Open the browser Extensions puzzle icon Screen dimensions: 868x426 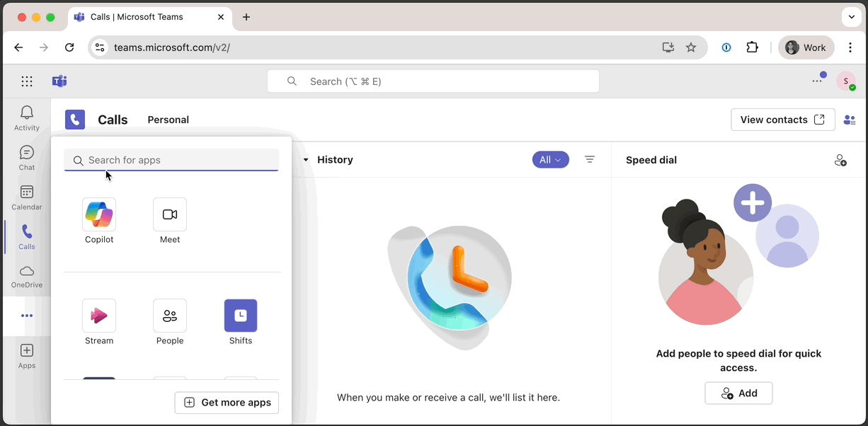pos(752,47)
